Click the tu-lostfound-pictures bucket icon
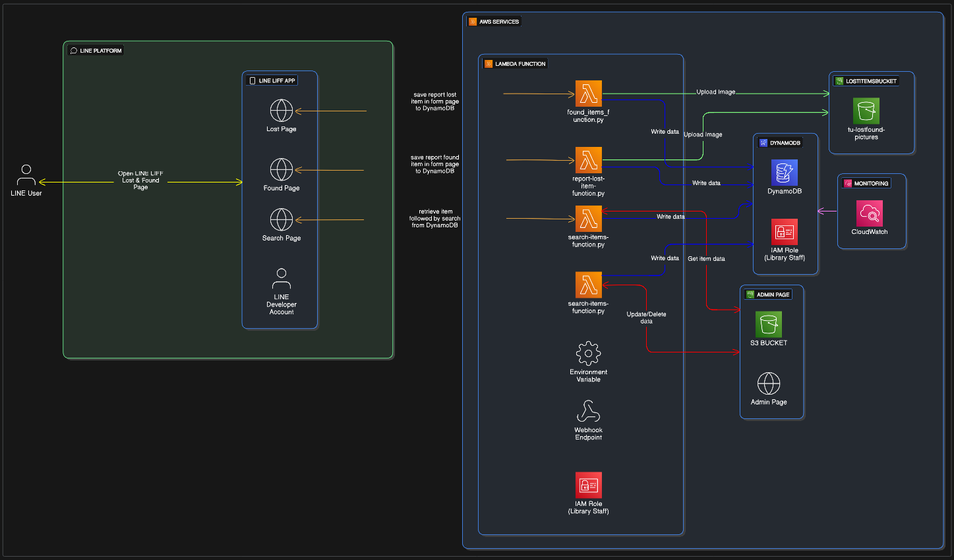The height and width of the screenshot is (560, 954). [866, 111]
